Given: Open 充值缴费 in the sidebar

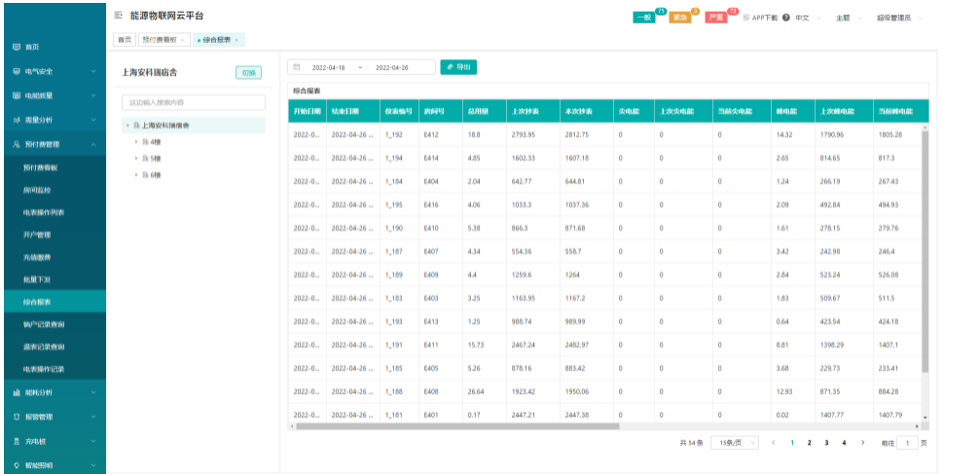Looking at the screenshot, I should click(36, 257).
